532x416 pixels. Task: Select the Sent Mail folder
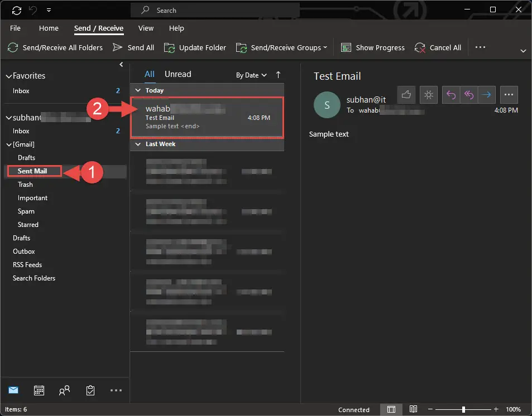click(x=32, y=171)
